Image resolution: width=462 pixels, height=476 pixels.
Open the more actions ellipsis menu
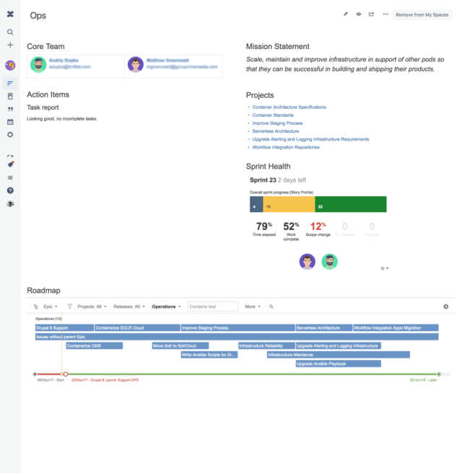click(385, 14)
